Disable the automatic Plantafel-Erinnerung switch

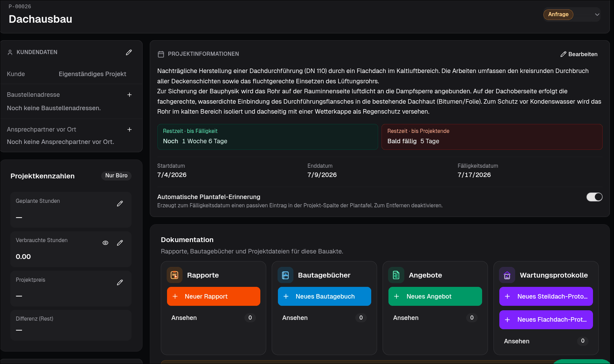pos(594,197)
